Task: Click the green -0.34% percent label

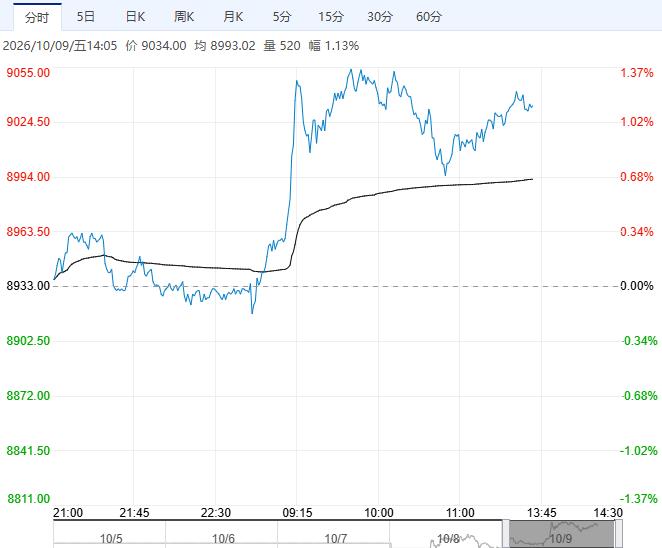Action: click(638, 341)
